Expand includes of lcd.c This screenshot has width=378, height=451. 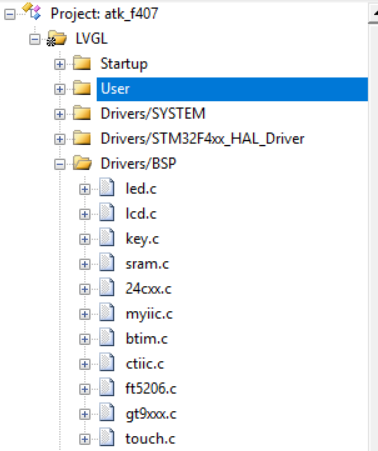point(85,214)
